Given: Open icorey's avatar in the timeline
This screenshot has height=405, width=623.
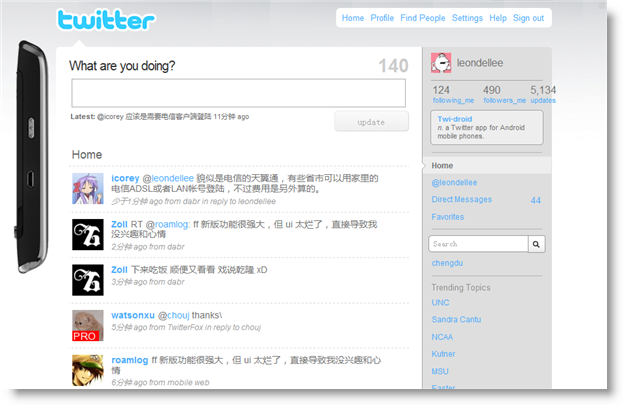Looking at the screenshot, I should click(x=88, y=188).
